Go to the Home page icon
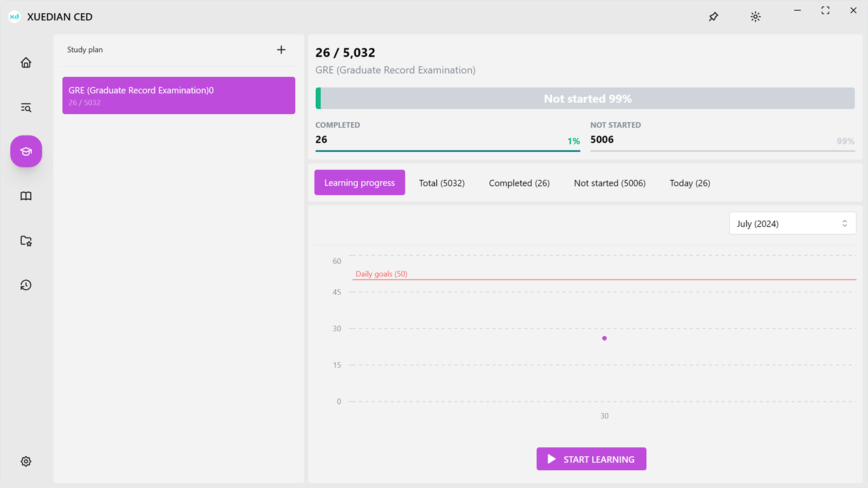868x488 pixels. [x=26, y=63]
